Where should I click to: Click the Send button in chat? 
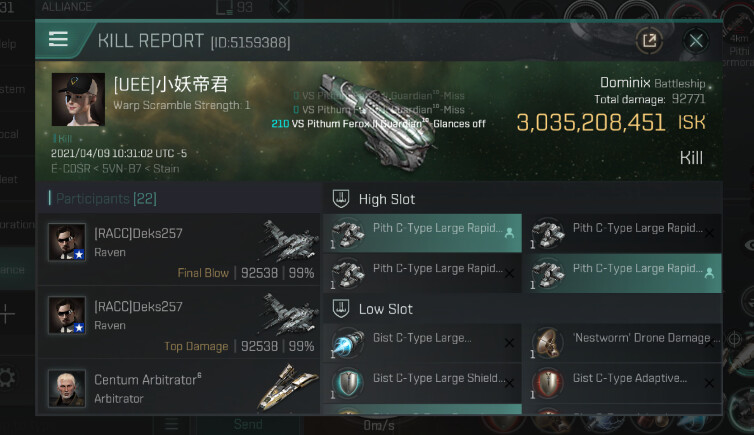coord(248,424)
